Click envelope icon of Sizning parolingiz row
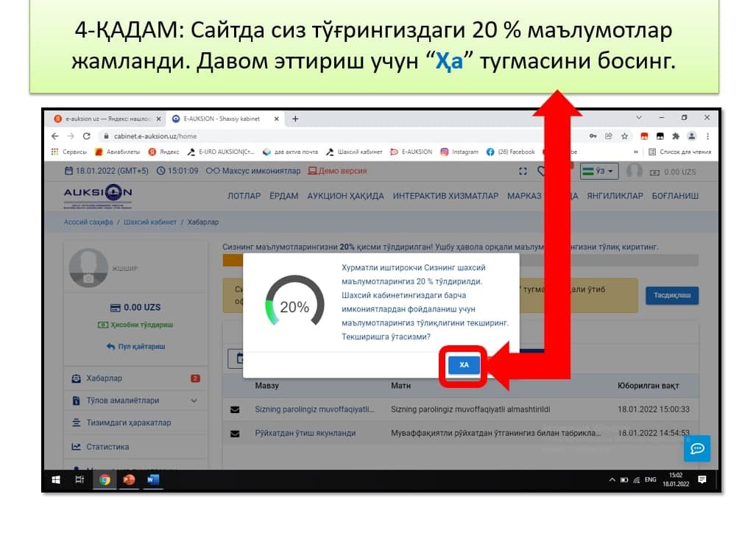756x547 pixels. point(235,409)
